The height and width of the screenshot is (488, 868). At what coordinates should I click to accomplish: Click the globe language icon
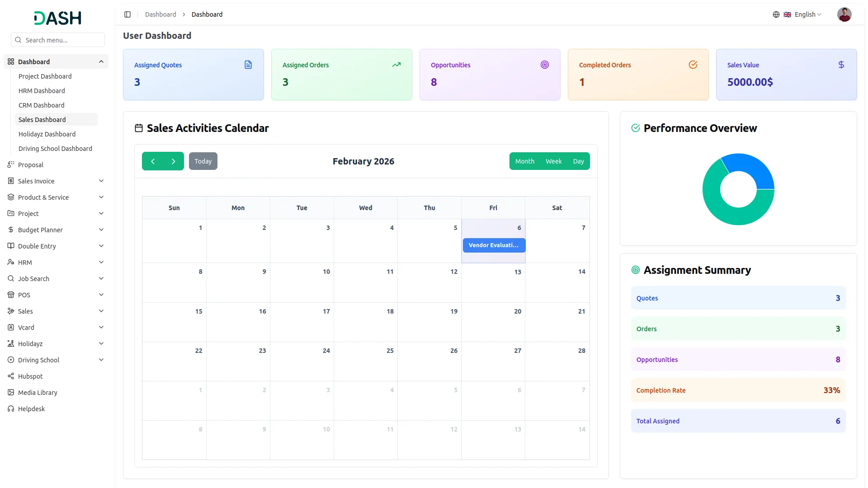pos(776,14)
